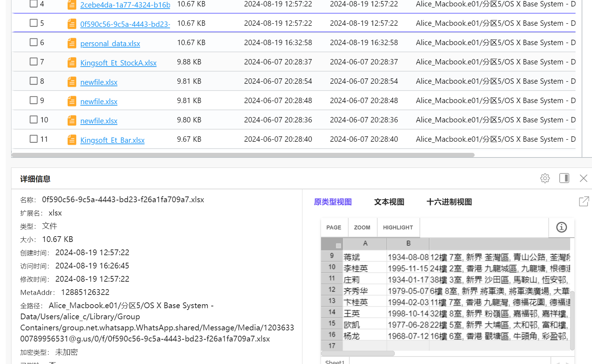Image resolution: width=592 pixels, height=364 pixels.
Task: Select the Sheet1 sheet tab
Action: pyautogui.click(x=335, y=361)
